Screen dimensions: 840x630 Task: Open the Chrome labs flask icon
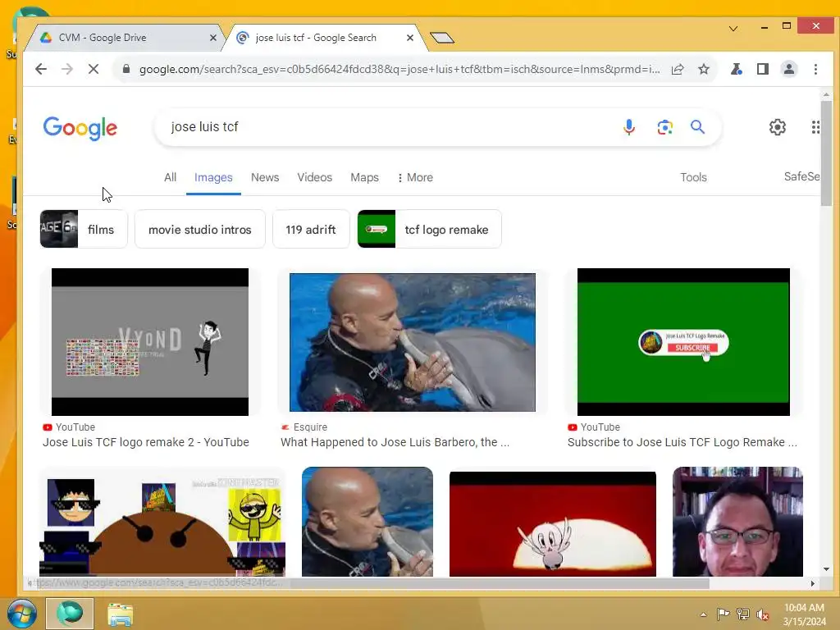[x=737, y=69]
